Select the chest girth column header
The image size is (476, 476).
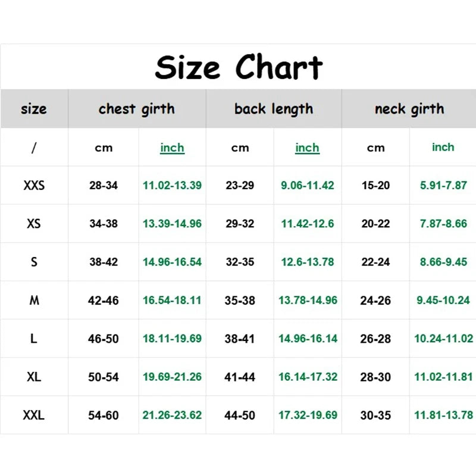tap(137, 109)
